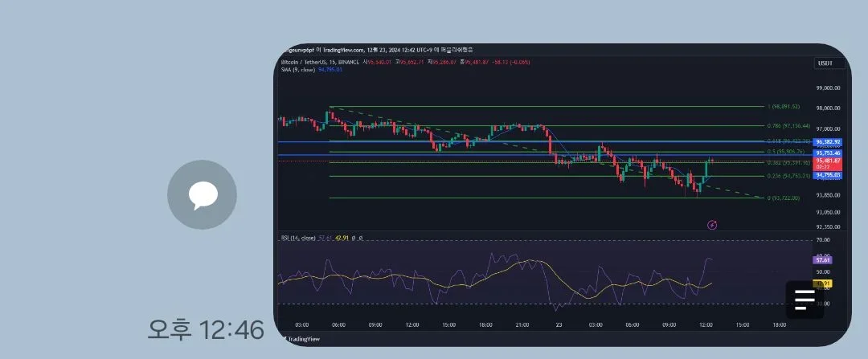Viewport: 868px width, 359px height.
Task: Click the blue 94,795.03 SMA price label
Action: click(827, 174)
